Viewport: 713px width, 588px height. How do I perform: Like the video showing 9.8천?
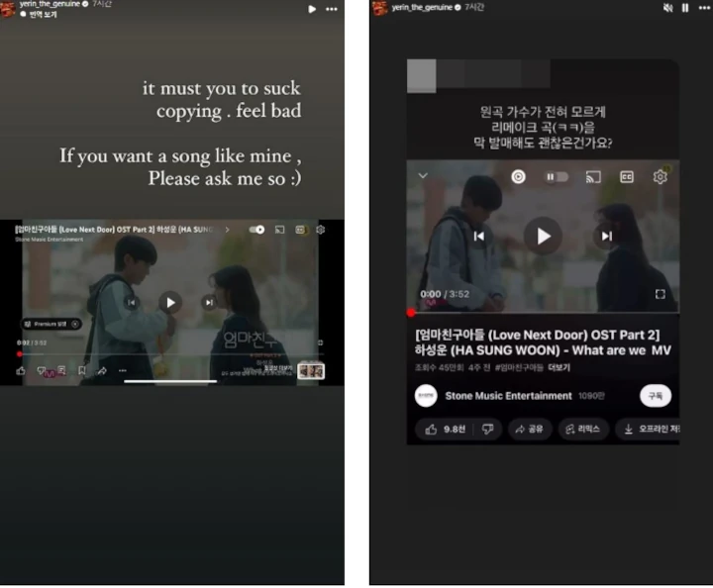[445, 429]
